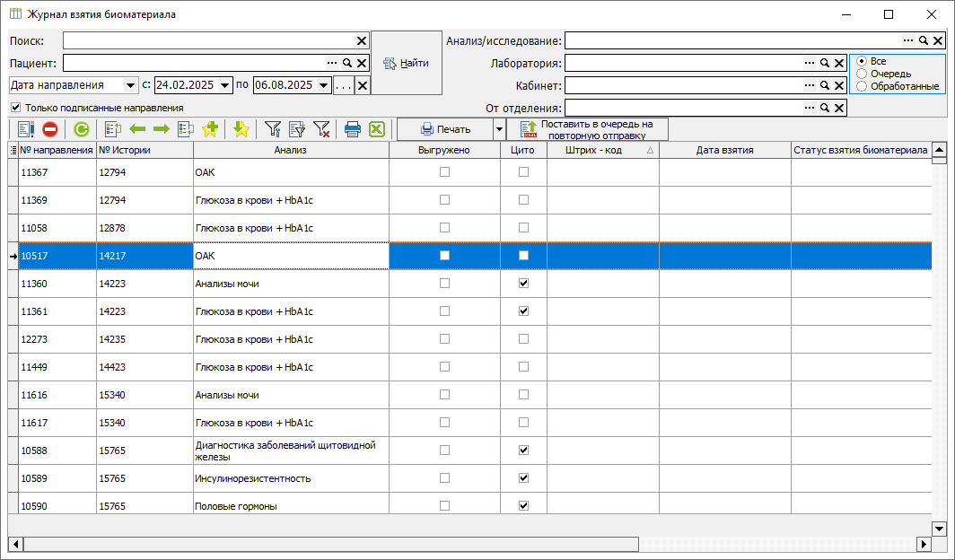Clear the Поиск search field with X
This screenshot has height=560, width=955.
[x=362, y=40]
